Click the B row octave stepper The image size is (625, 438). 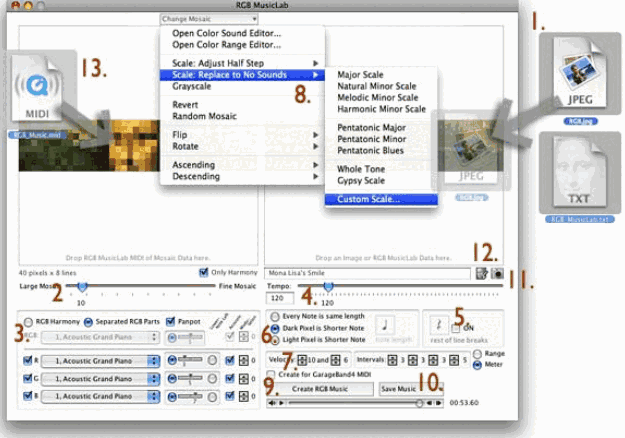244,397
